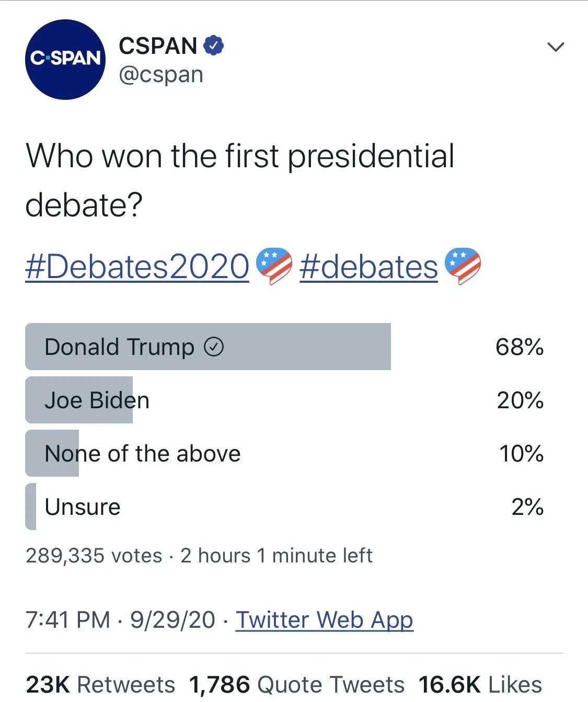Click the flag emoji after #Debates2020
Screen dimensions: 588x702
[x=274, y=266]
